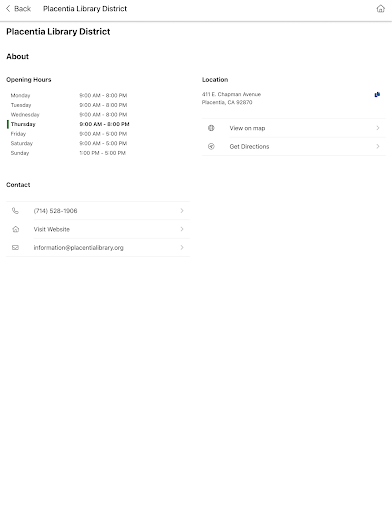Image resolution: width=392 pixels, height=512 pixels.
Task: Click chevron on Visit Website row
Action: pos(182,229)
